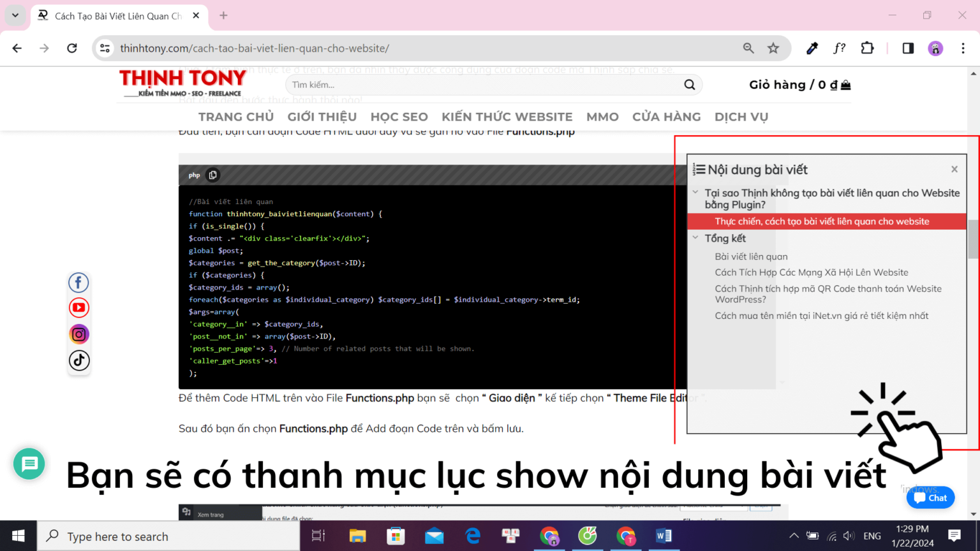Screen dimensions: 980x551
Task: Open the green chat bubble widget
Action: point(29,464)
